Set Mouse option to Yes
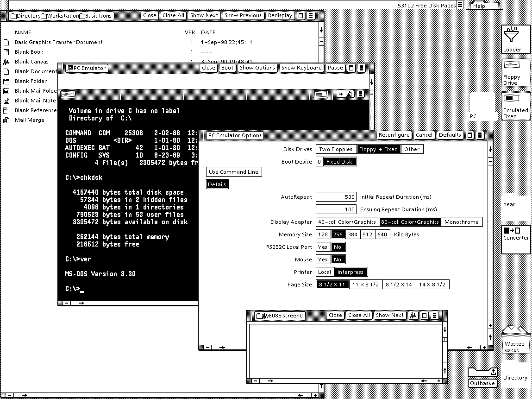532x399 pixels. coord(323,259)
